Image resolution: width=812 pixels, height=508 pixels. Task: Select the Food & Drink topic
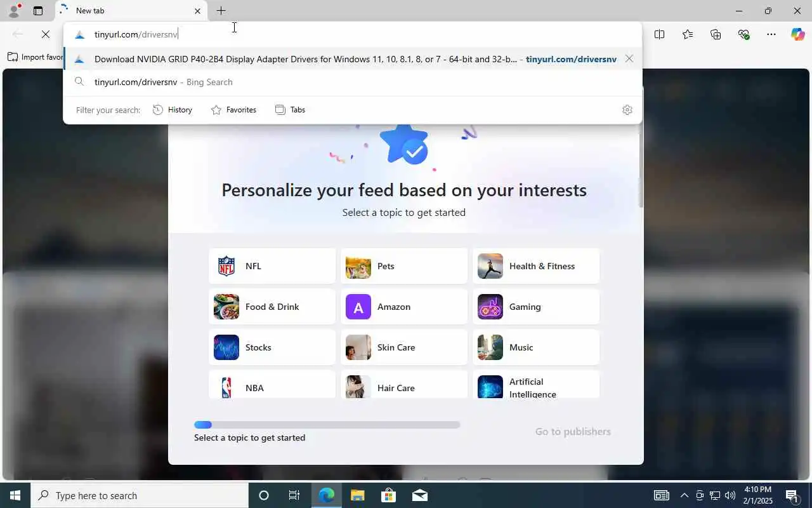[x=272, y=307]
